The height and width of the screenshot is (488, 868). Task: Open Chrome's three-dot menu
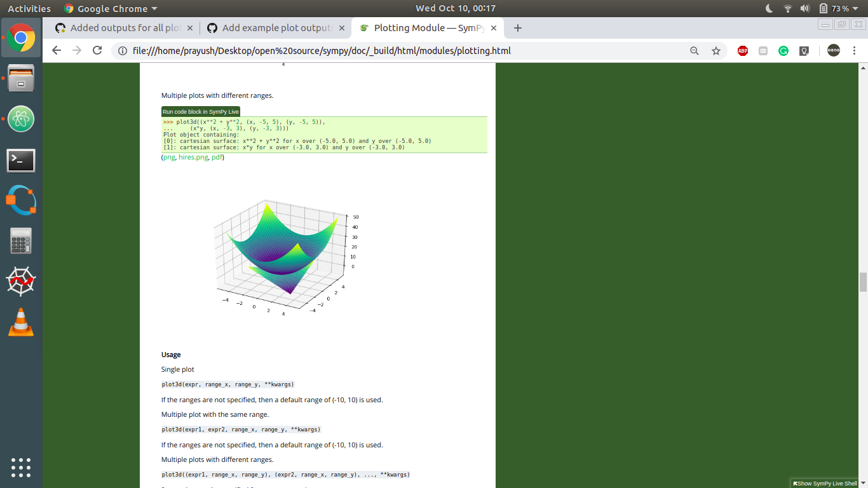854,50
